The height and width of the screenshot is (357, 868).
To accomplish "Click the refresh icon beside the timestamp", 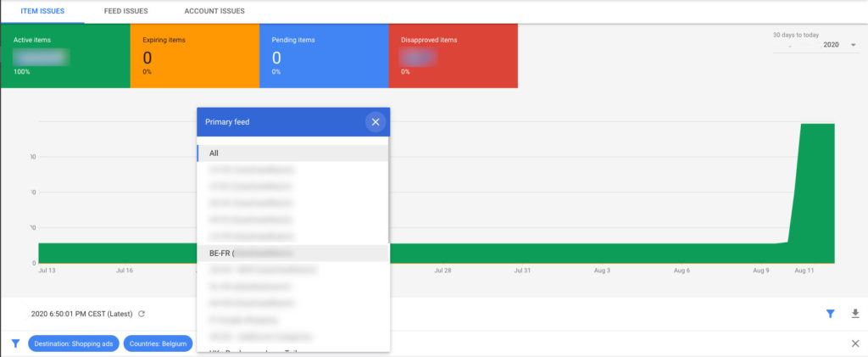I will [x=142, y=314].
